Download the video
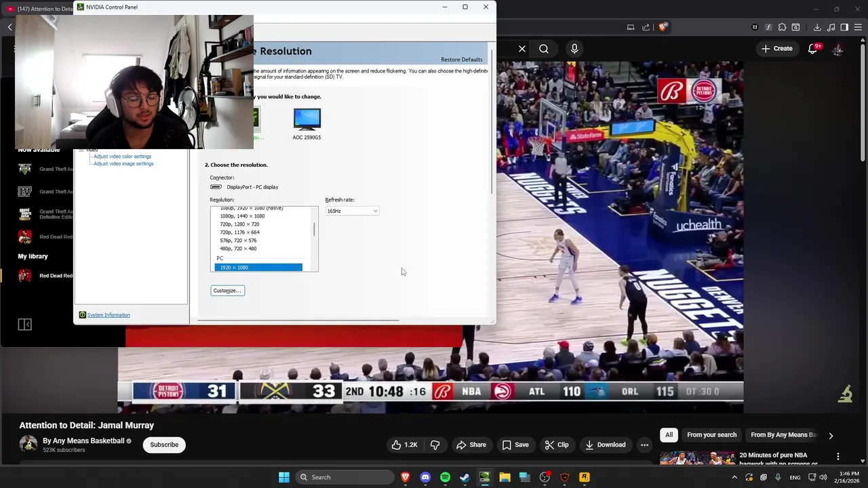This screenshot has width=868, height=488. (606, 445)
